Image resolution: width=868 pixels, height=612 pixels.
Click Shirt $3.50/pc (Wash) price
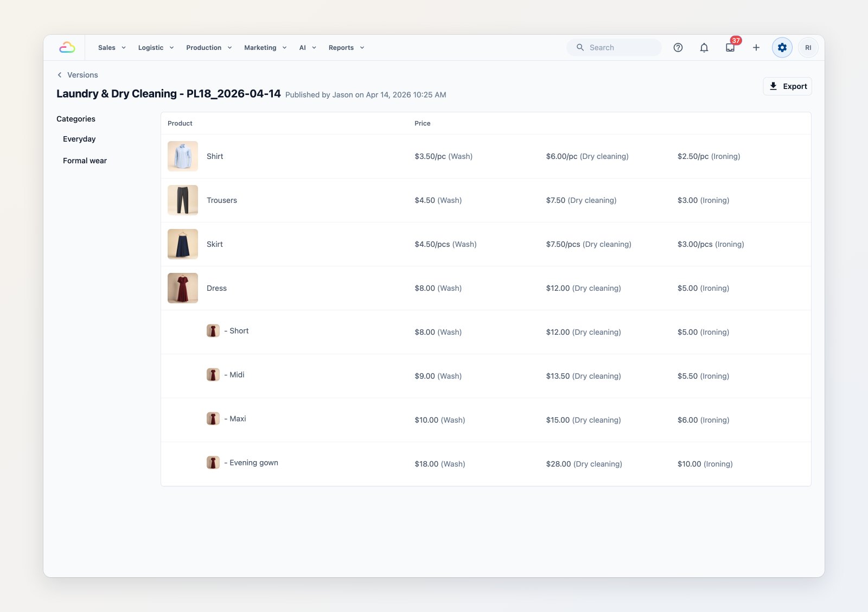click(444, 156)
